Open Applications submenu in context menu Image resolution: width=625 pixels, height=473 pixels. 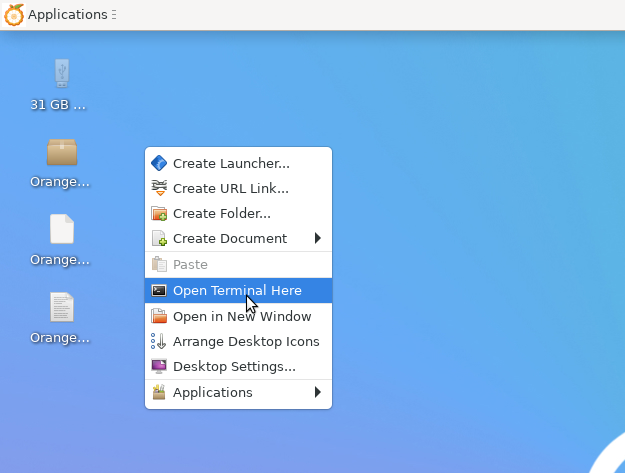point(238,393)
